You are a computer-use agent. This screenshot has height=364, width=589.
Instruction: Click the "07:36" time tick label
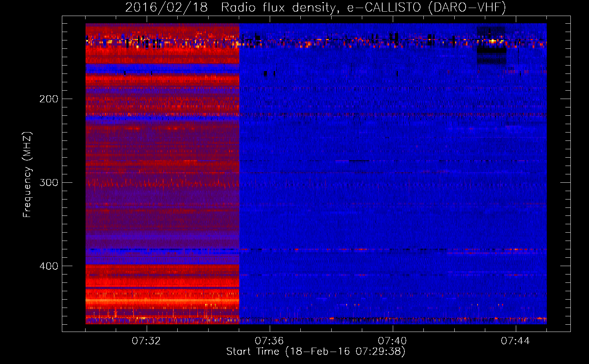[x=269, y=341]
